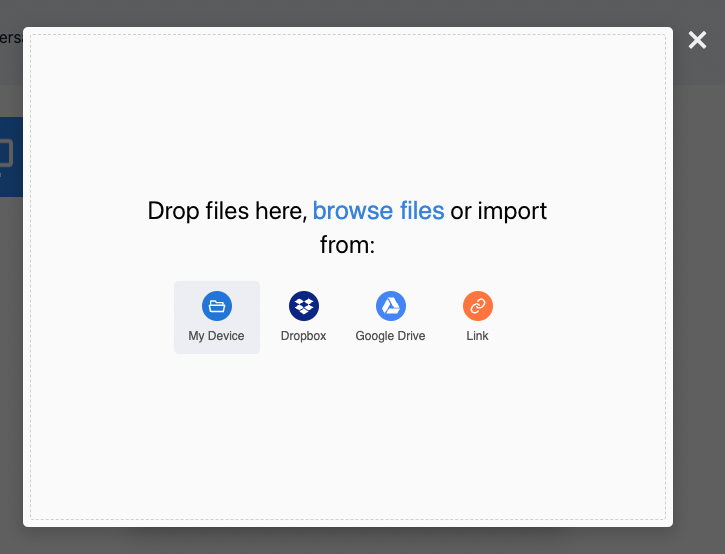This screenshot has width=725, height=554.
Task: Click the My Device folder icon
Action: coord(217,306)
